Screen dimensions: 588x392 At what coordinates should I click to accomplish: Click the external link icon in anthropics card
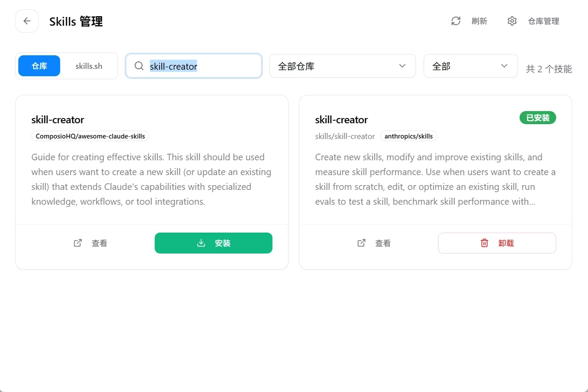click(361, 243)
